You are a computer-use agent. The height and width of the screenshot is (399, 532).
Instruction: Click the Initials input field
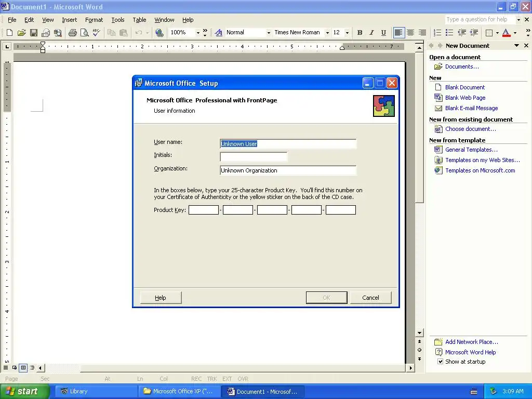point(254,157)
